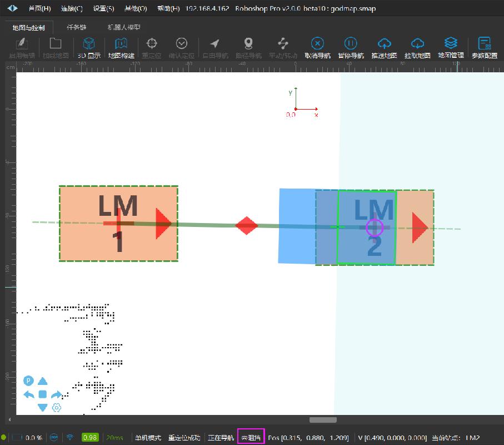Click the manual control up arrow
This screenshot has width=504, height=445.
coord(43,381)
